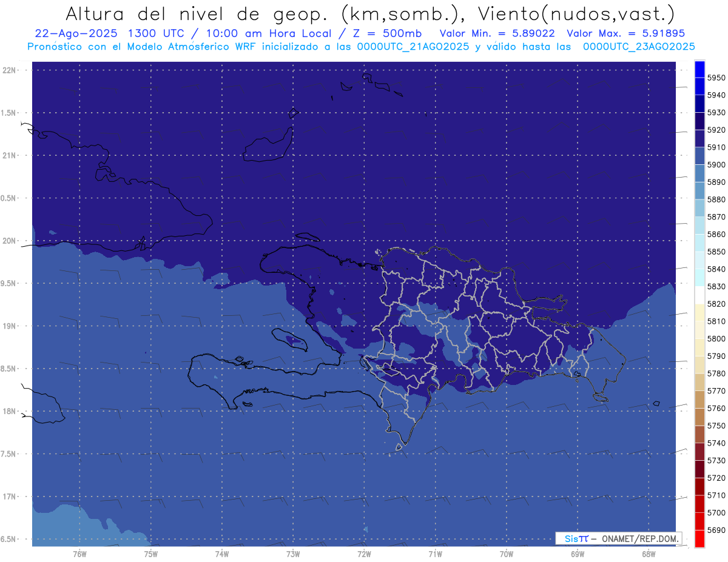
Task: Click the longitude label '74W'
Action: pyautogui.click(x=221, y=554)
